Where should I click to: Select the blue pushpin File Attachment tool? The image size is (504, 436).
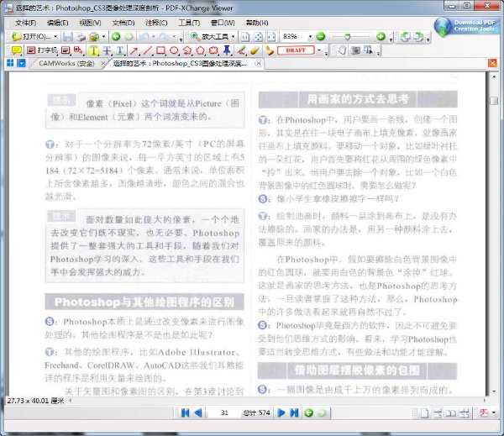click(227, 50)
